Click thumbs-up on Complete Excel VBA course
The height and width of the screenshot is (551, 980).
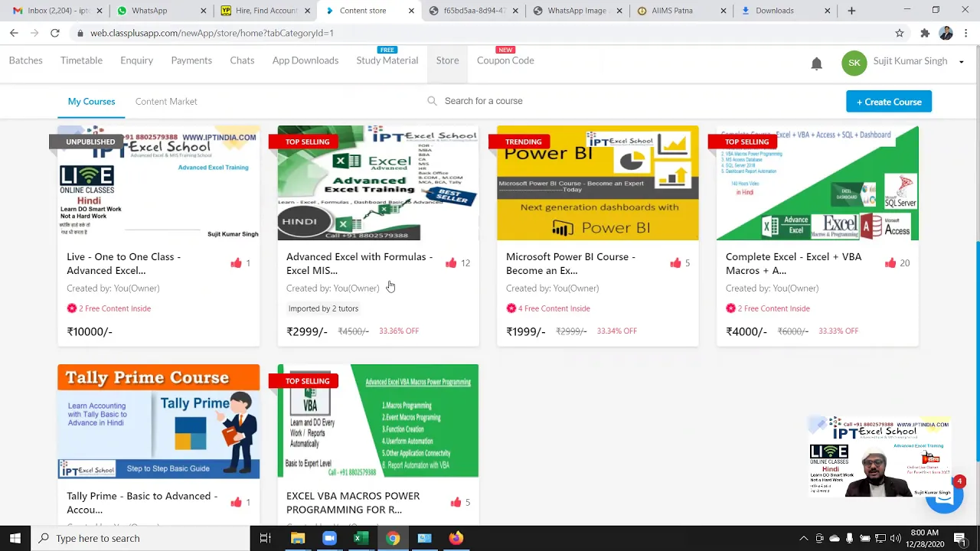890,262
